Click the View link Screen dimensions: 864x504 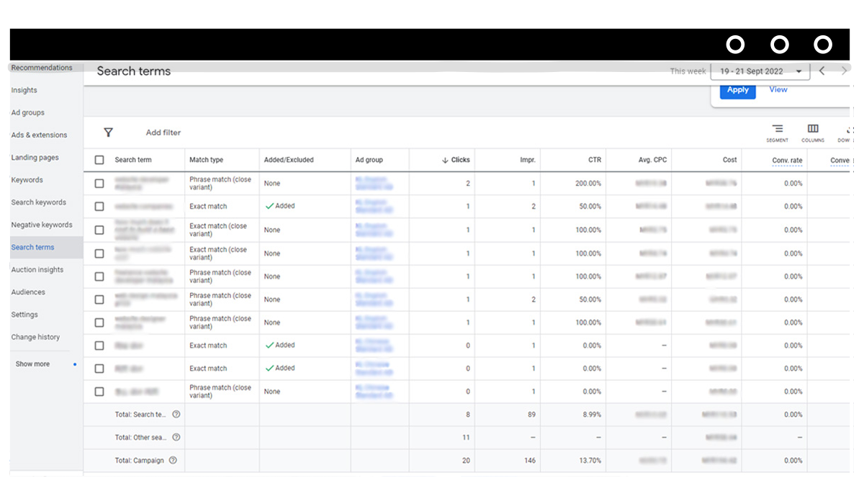778,90
